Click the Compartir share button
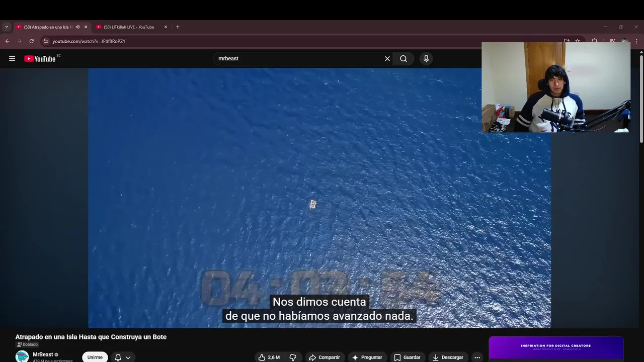644x362 pixels. 325,357
